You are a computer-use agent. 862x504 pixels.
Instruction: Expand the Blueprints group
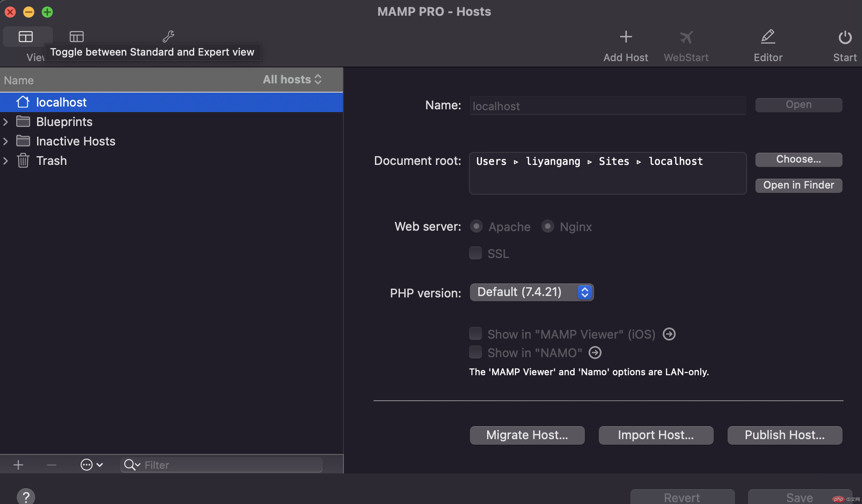[6, 122]
